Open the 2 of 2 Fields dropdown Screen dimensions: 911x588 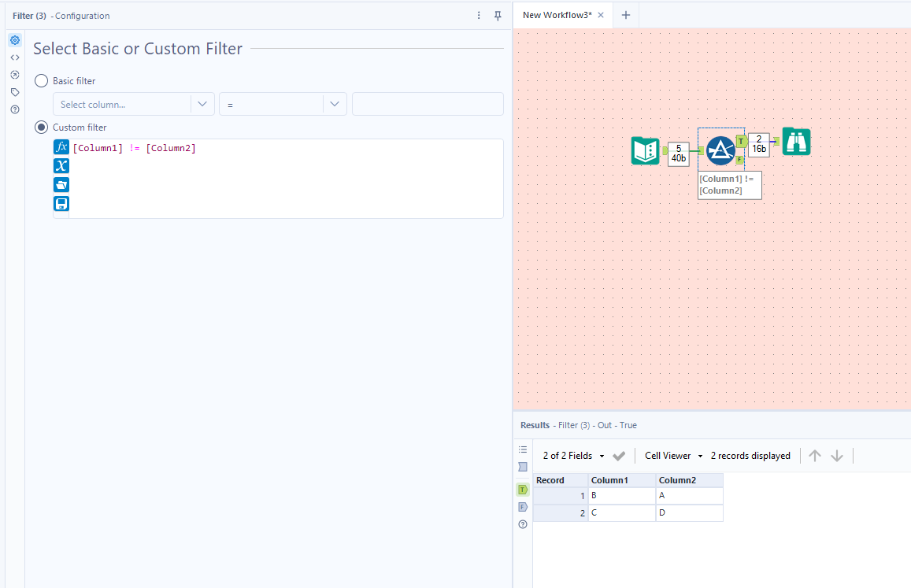click(x=573, y=455)
